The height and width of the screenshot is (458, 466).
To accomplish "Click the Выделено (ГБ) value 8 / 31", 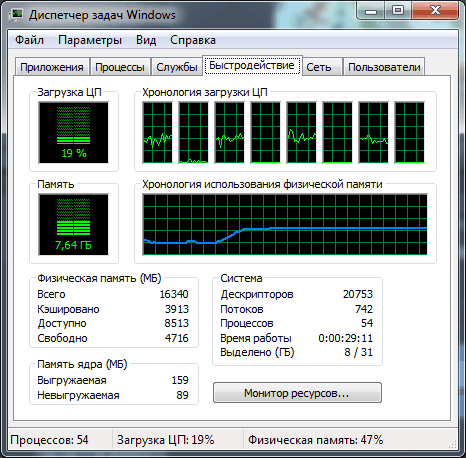I will tap(359, 352).
